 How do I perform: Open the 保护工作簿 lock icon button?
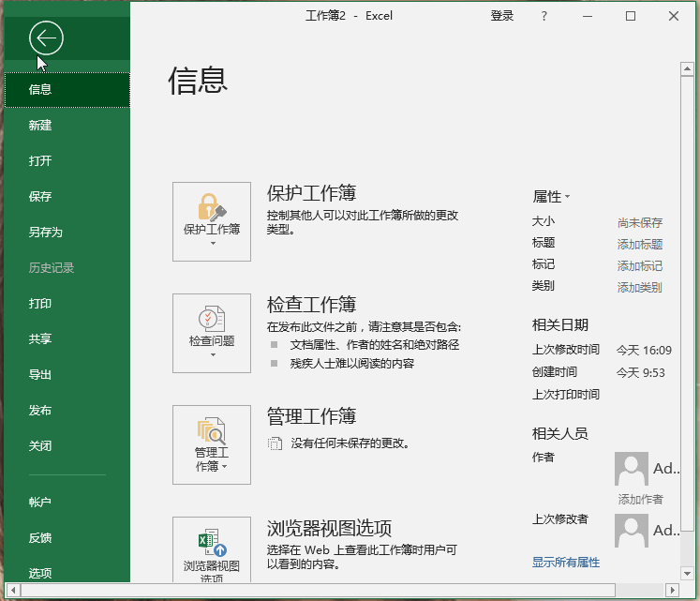coord(212,221)
